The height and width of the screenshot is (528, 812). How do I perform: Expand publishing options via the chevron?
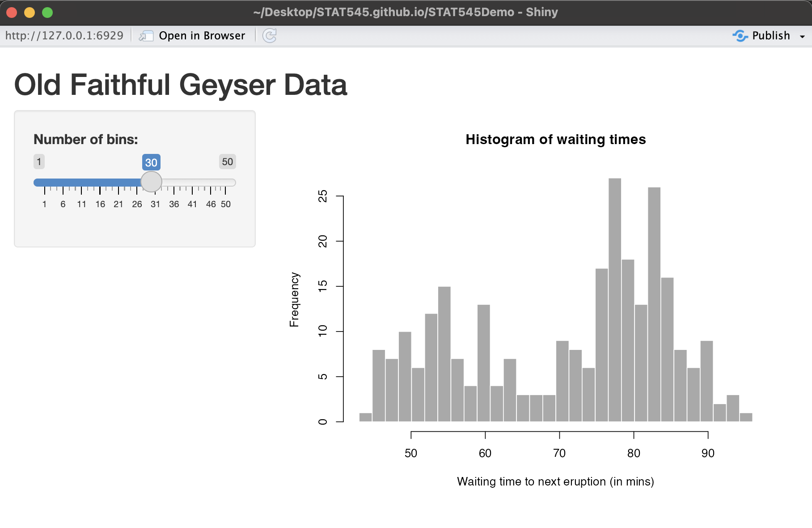[804, 36]
